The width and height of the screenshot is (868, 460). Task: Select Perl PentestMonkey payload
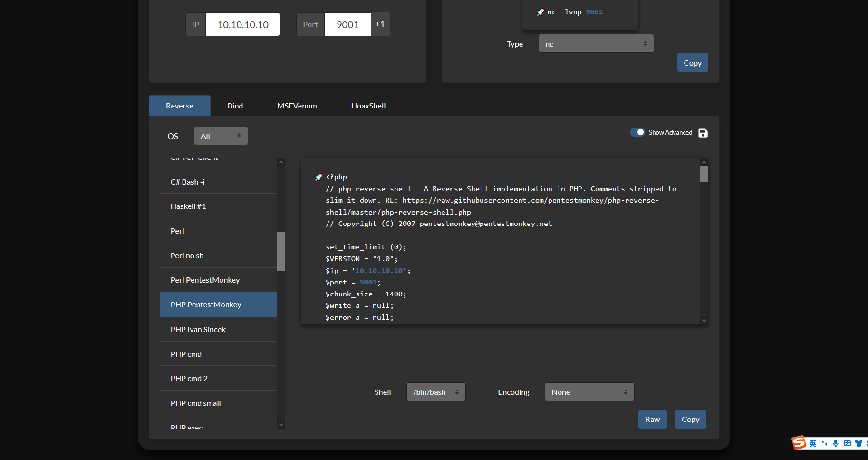218,280
